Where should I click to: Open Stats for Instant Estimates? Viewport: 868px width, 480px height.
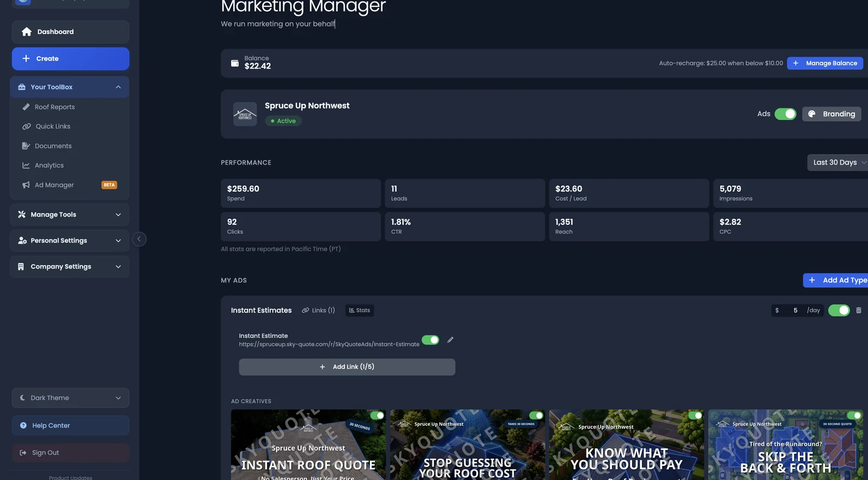point(360,311)
